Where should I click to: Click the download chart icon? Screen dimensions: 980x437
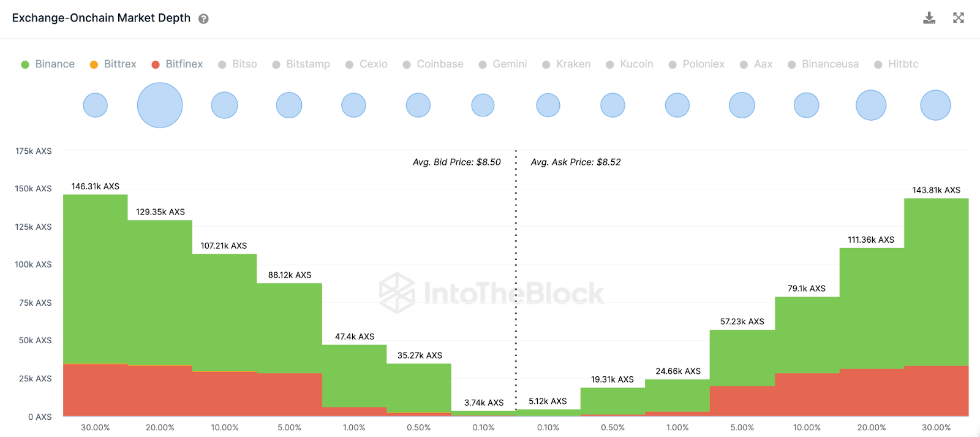point(929,18)
